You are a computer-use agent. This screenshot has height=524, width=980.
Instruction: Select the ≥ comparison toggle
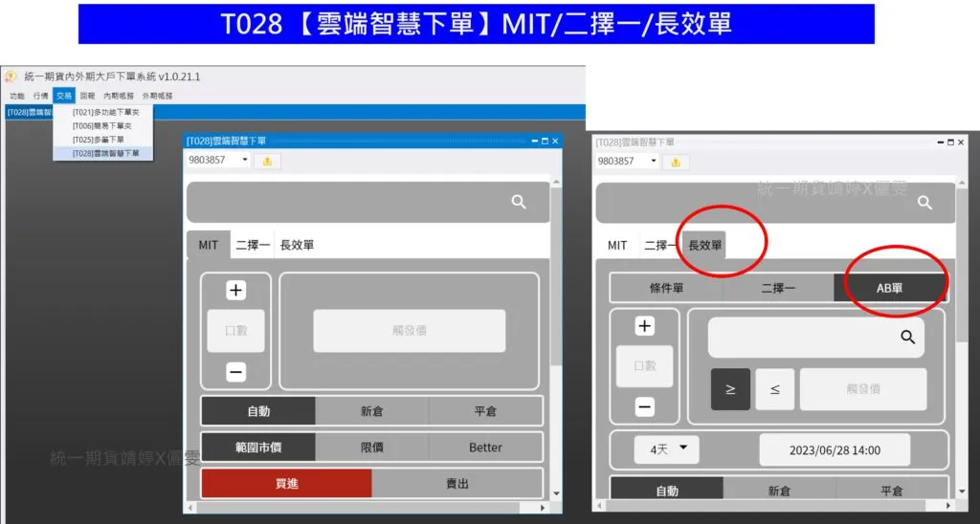[x=731, y=389]
